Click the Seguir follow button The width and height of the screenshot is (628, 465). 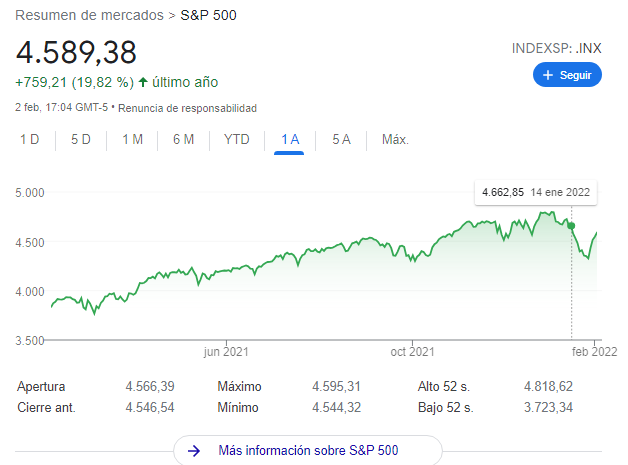567,75
